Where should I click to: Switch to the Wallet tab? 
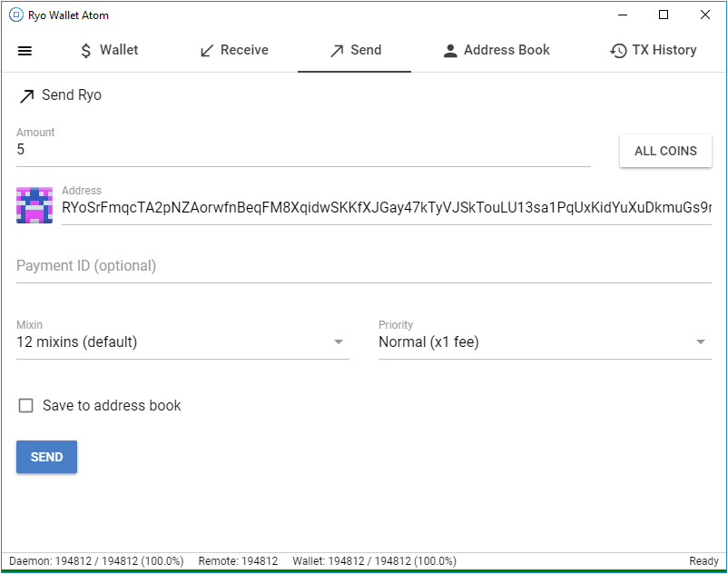(x=109, y=50)
